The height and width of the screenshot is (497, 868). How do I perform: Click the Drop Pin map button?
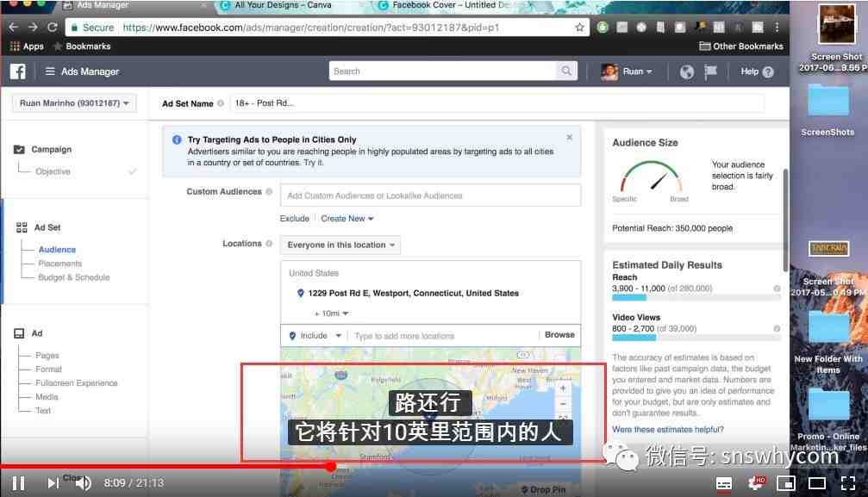click(x=544, y=490)
